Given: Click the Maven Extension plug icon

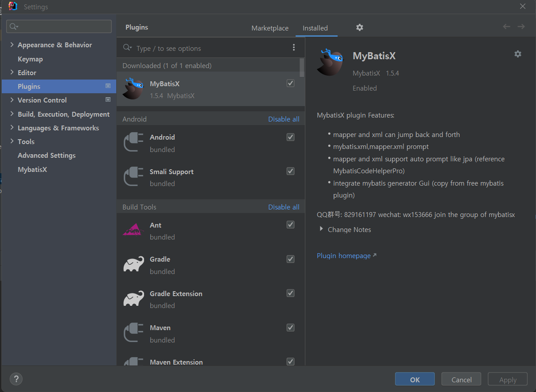Looking at the screenshot, I should coord(133,361).
